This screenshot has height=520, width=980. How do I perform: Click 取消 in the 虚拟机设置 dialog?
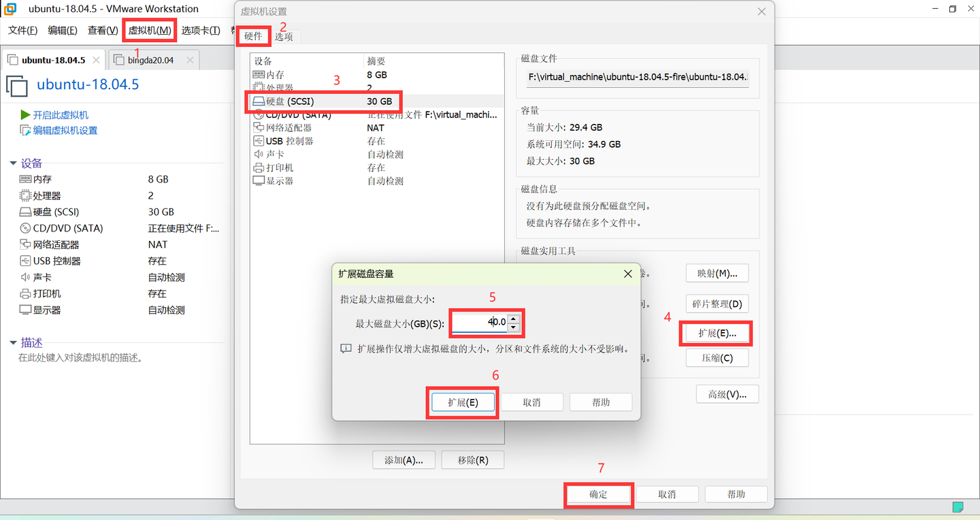[x=667, y=494]
